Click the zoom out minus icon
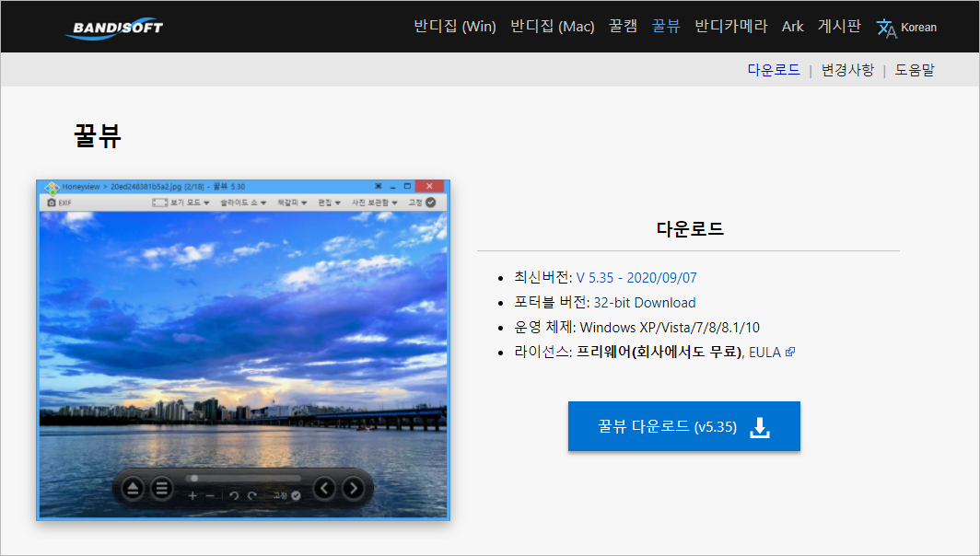Viewport: 980px width, 556px height. point(210,495)
